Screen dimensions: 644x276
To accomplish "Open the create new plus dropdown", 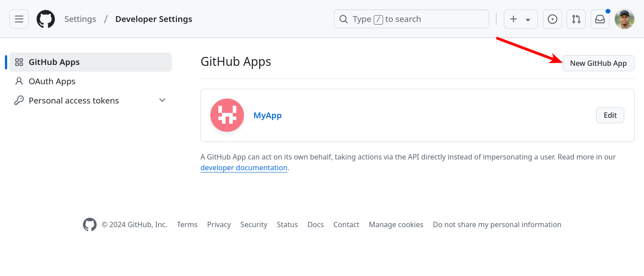I will [x=520, y=19].
